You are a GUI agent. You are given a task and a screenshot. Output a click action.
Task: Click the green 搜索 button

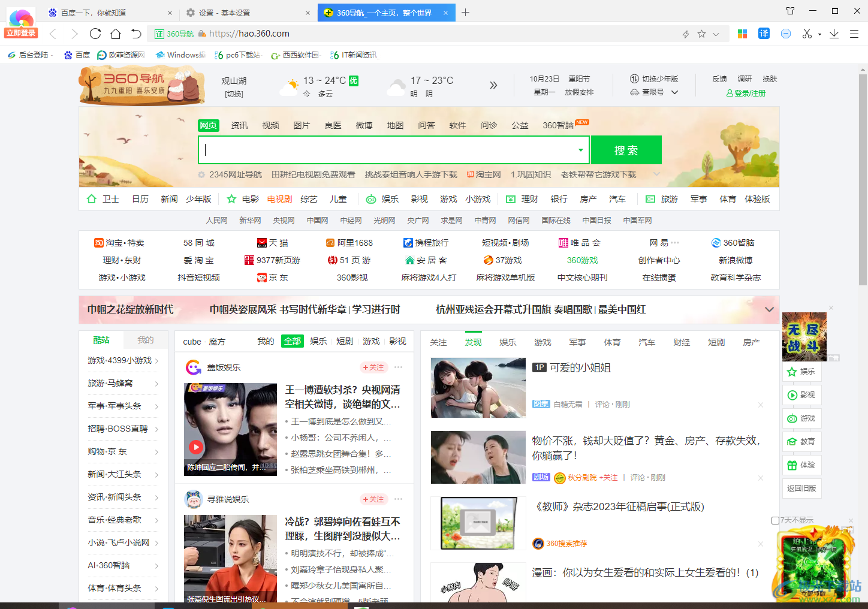pos(626,150)
